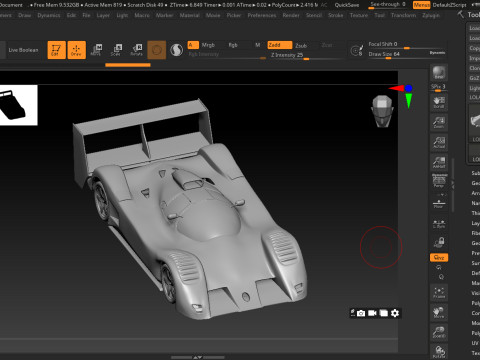Select the Move transform icon
Image resolution: width=480 pixels, height=360 pixels.
pyautogui.click(x=96, y=50)
